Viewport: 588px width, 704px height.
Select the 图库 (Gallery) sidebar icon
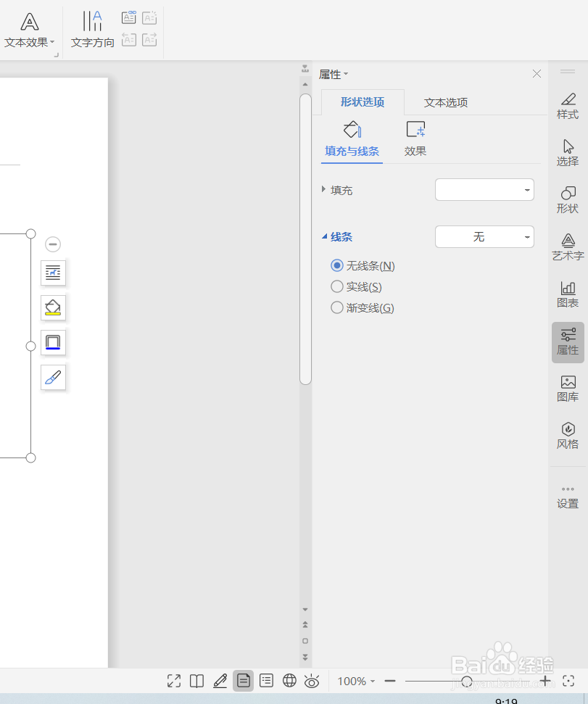[x=567, y=389]
